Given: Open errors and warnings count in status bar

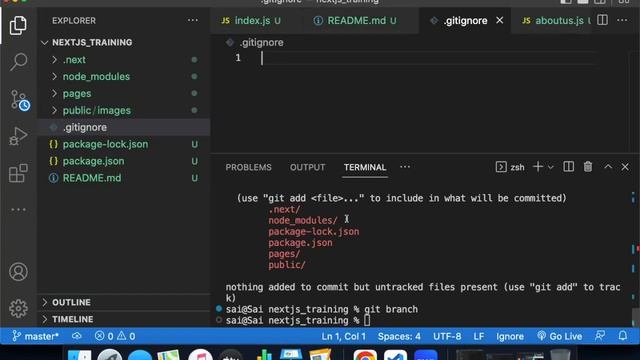Looking at the screenshot, I should (x=115, y=336).
